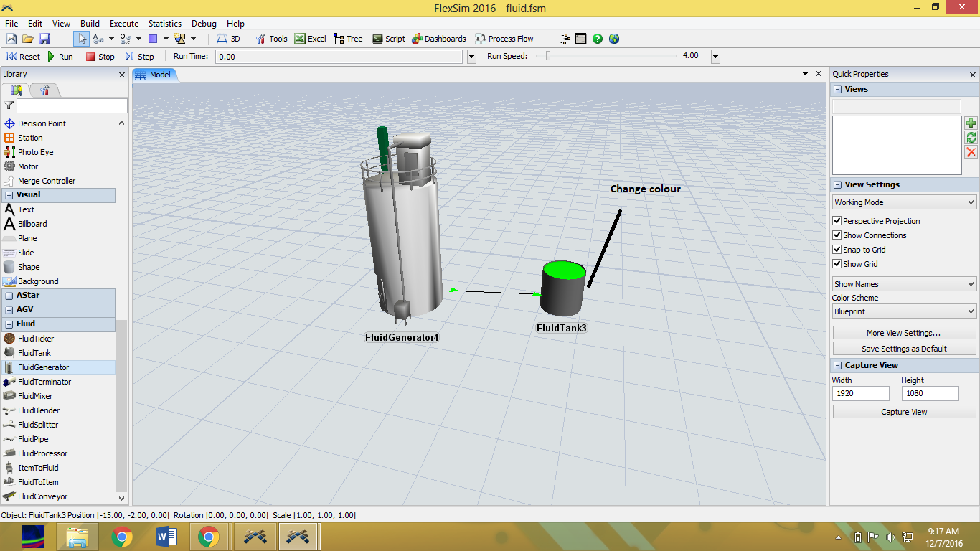Open the Statistics menu
This screenshot has height=551, width=980.
(x=165, y=24)
